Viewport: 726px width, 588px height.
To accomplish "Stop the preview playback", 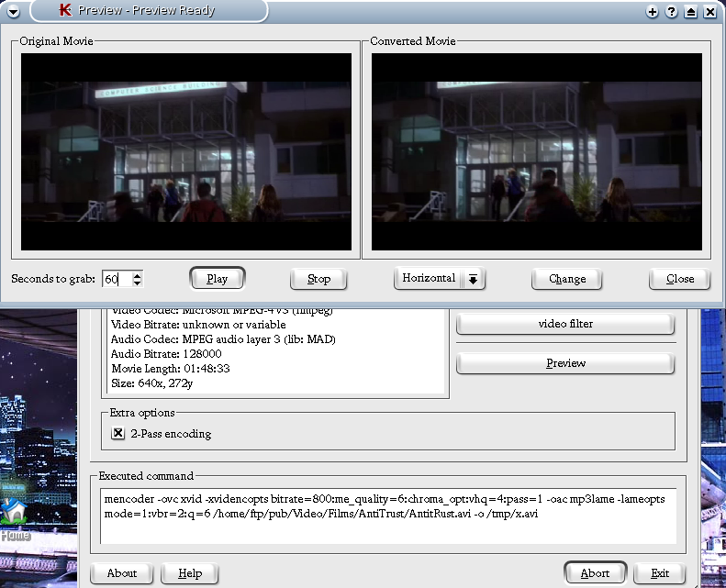I will click(x=318, y=279).
